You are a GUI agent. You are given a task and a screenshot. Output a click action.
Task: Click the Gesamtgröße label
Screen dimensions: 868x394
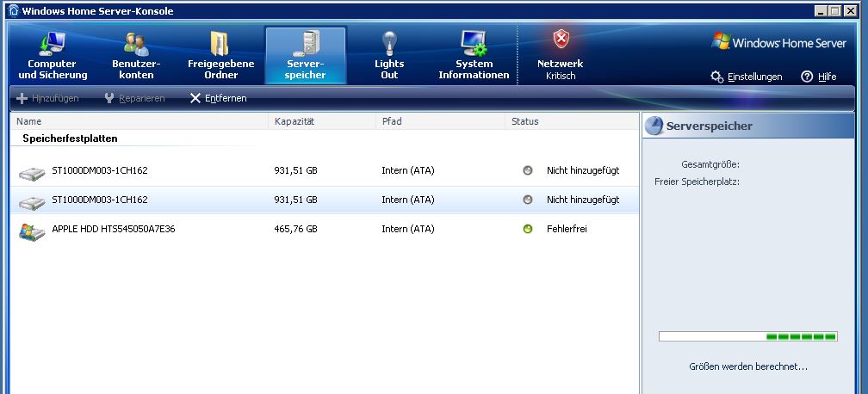coord(710,164)
